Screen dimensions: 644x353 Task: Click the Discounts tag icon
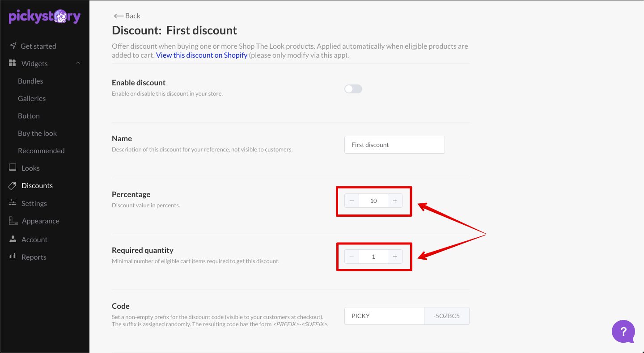tap(13, 185)
